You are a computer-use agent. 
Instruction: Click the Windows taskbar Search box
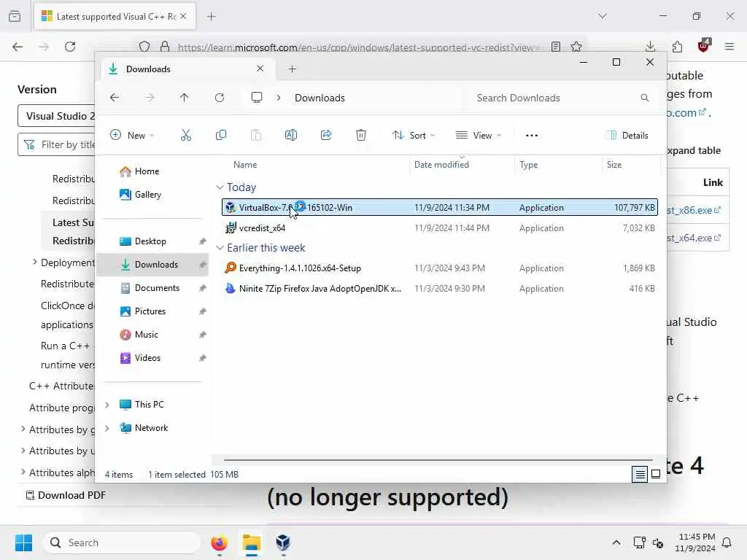point(122,542)
